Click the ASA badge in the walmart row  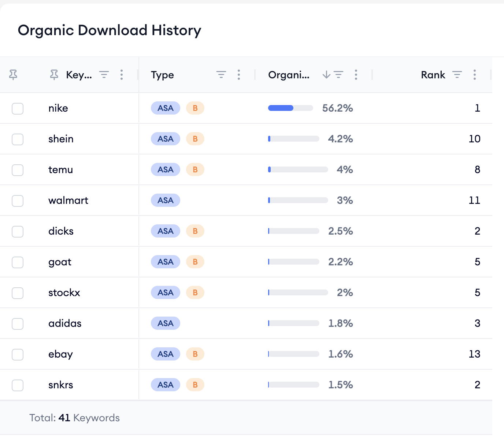pyautogui.click(x=166, y=200)
